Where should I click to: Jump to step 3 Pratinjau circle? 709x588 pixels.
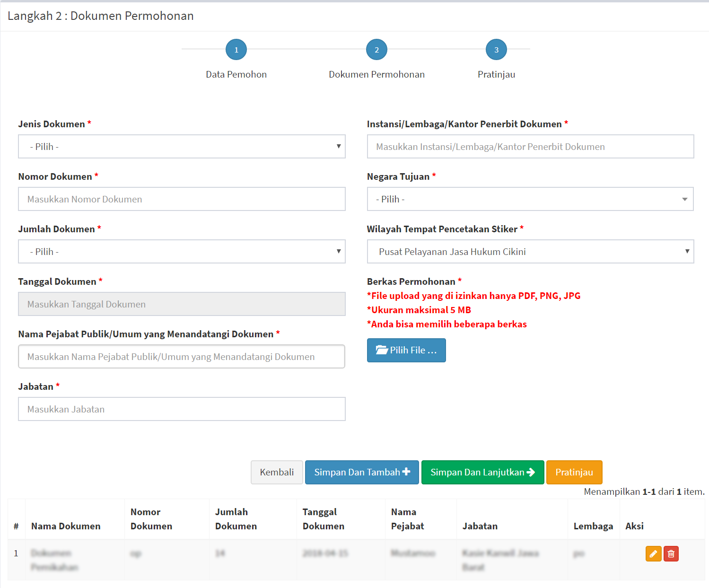point(496,50)
